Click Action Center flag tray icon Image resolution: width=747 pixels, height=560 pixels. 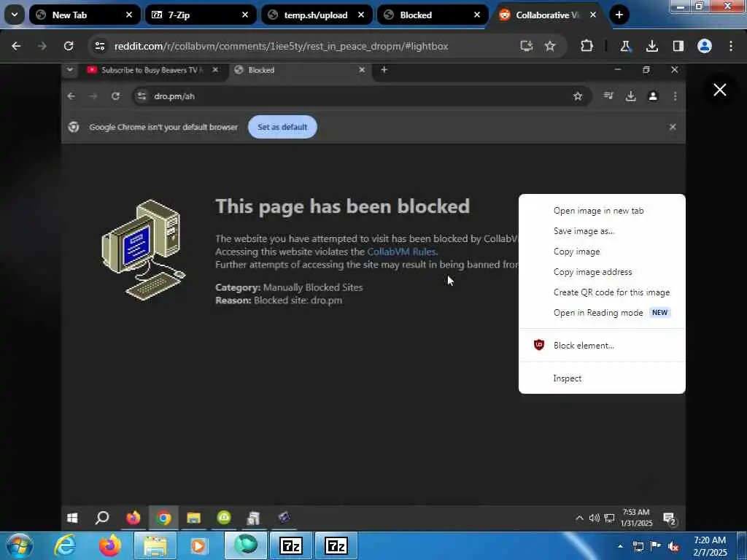pos(656,546)
